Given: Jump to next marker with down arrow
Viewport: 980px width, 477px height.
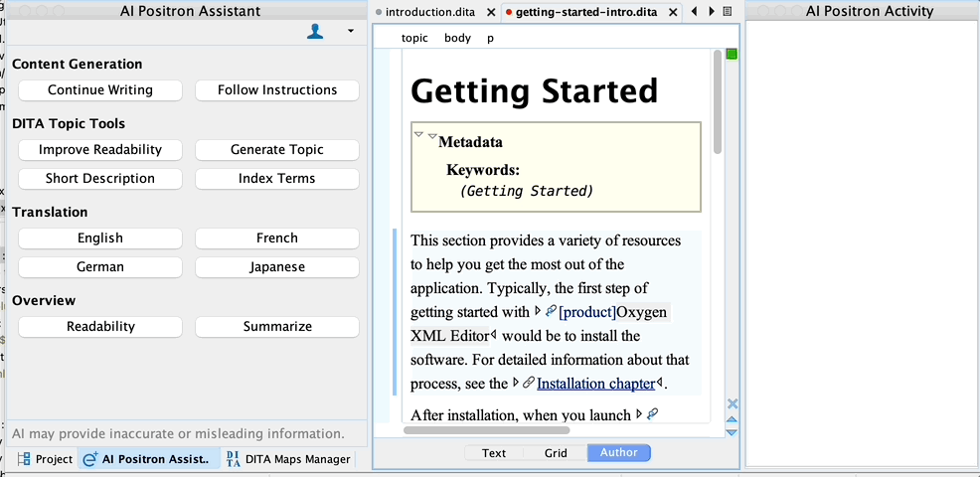Looking at the screenshot, I should 733,432.
